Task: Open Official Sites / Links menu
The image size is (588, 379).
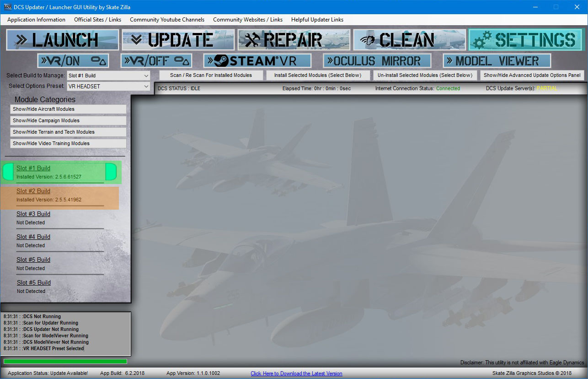Action: coord(97,20)
